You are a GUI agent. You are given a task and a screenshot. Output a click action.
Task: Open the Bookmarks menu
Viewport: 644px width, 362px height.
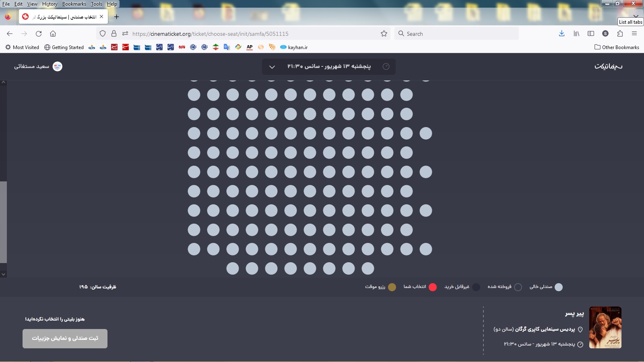pyautogui.click(x=74, y=4)
